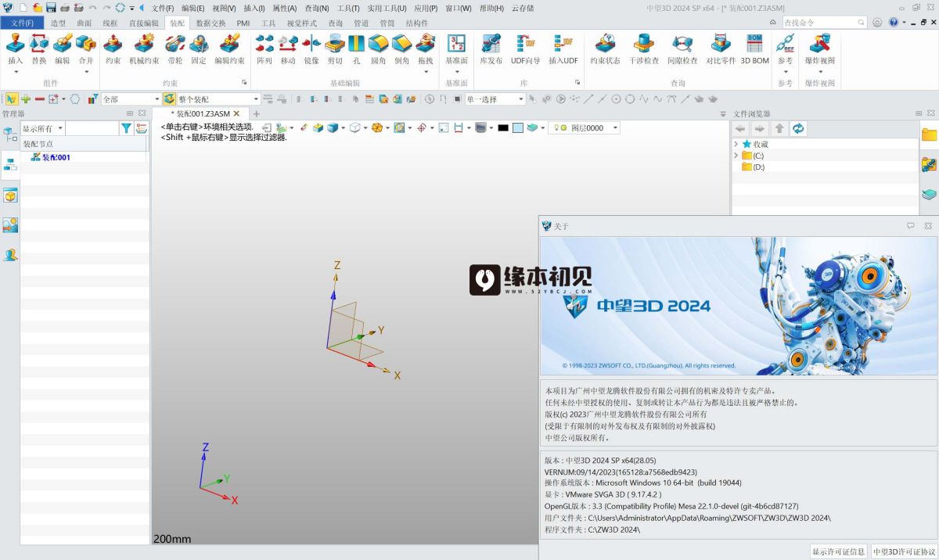Click the 显示许可证信息 button
Viewport: 939px width, 560px height.
pos(838,551)
